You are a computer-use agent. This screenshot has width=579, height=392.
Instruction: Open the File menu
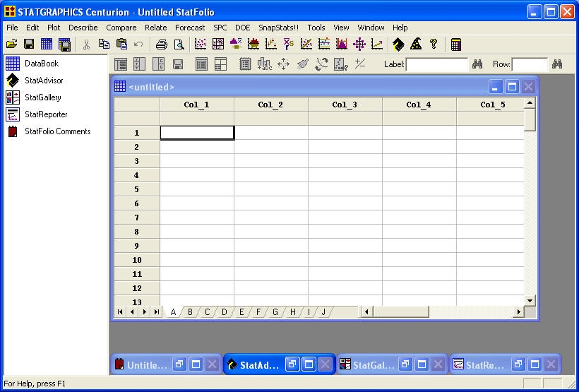tap(12, 28)
